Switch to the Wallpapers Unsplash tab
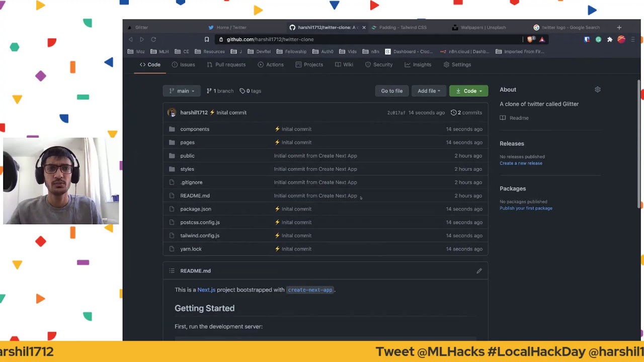 pos(483,27)
